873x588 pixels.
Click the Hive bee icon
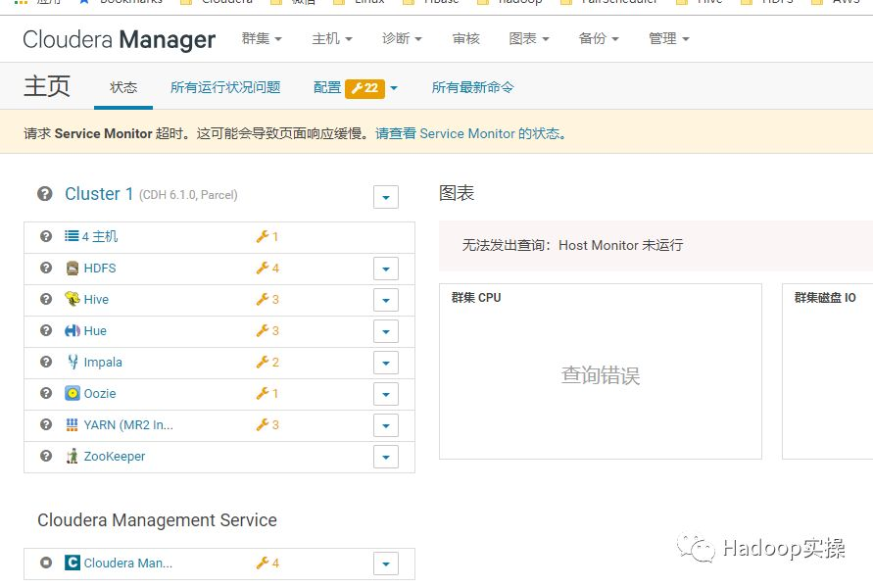click(x=73, y=300)
